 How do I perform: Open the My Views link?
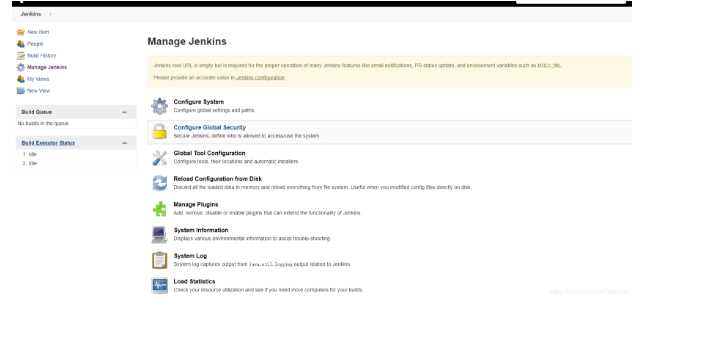click(x=38, y=79)
